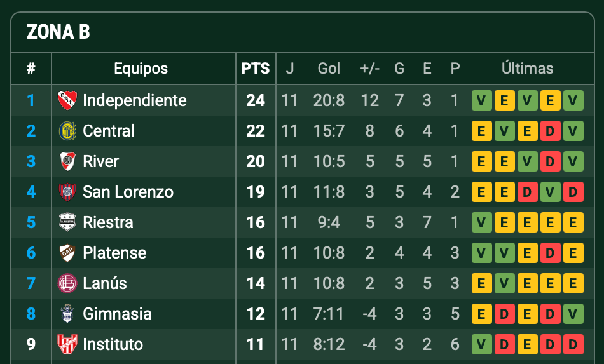
Task: Click the Gol column header
Action: pos(329,69)
